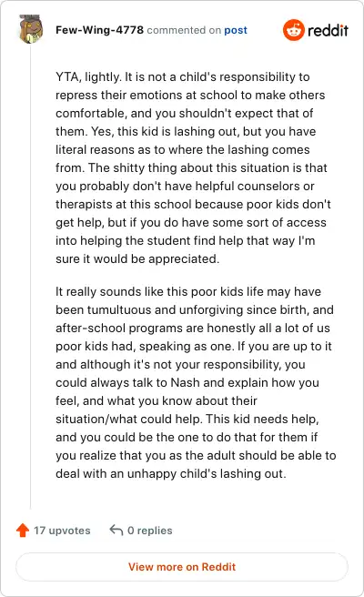Click the reply arrow icon
364x597 pixels.
pyautogui.click(x=116, y=530)
